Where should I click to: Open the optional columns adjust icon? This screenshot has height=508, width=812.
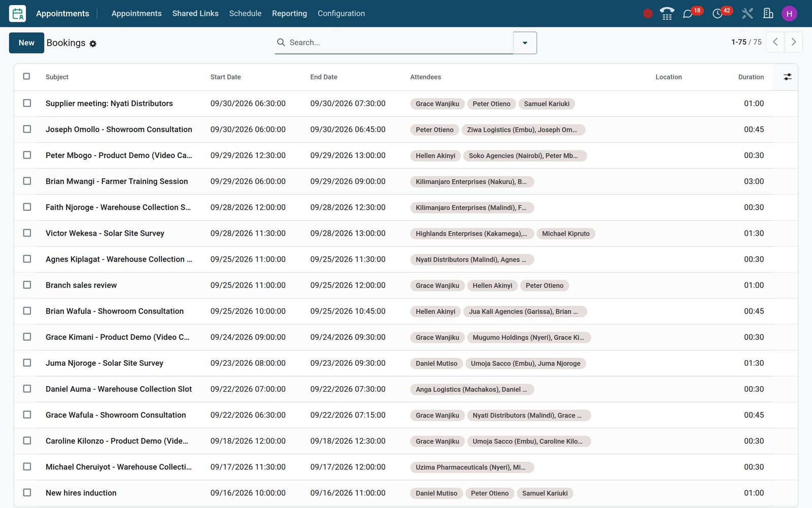[x=787, y=77]
